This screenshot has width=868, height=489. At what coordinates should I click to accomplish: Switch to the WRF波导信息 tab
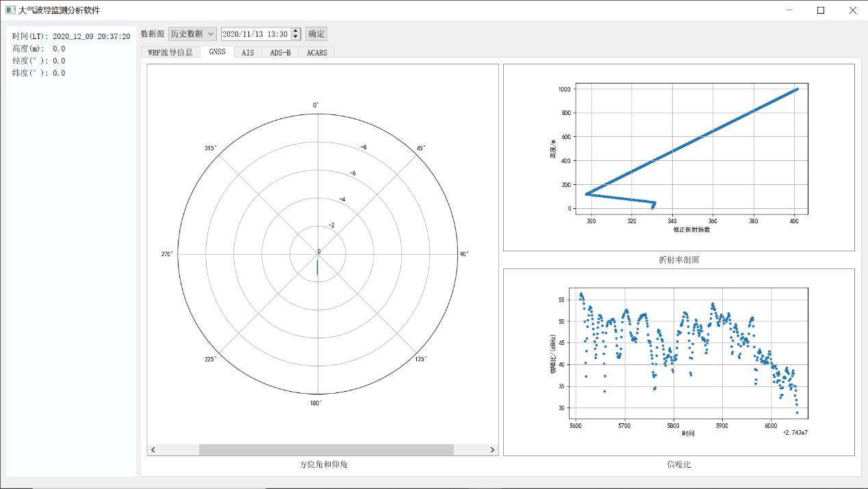click(170, 52)
